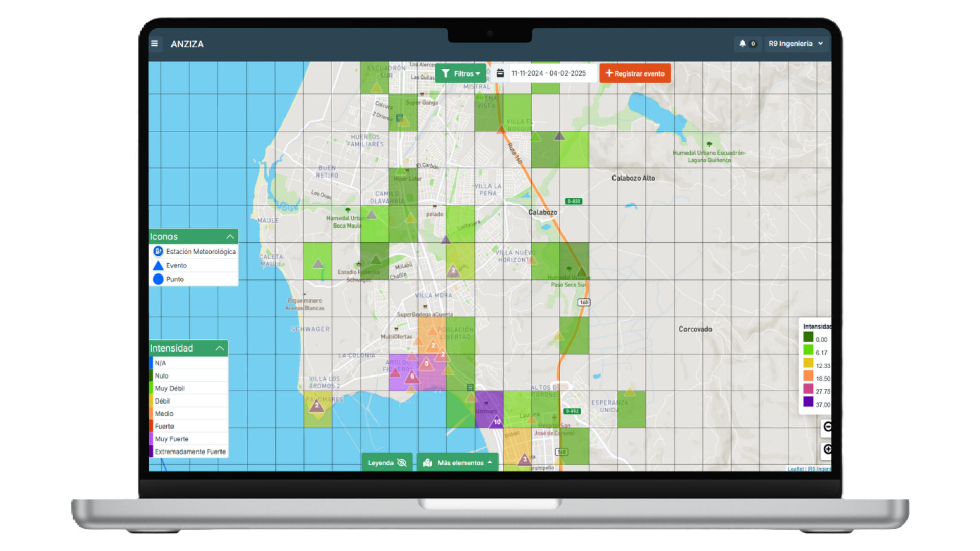Open the Leaflet attribution link

795,469
